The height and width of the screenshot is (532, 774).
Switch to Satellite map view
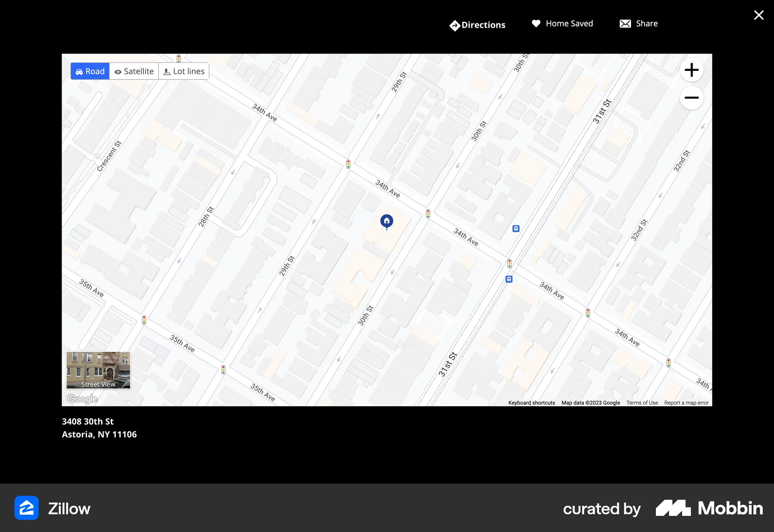(134, 71)
